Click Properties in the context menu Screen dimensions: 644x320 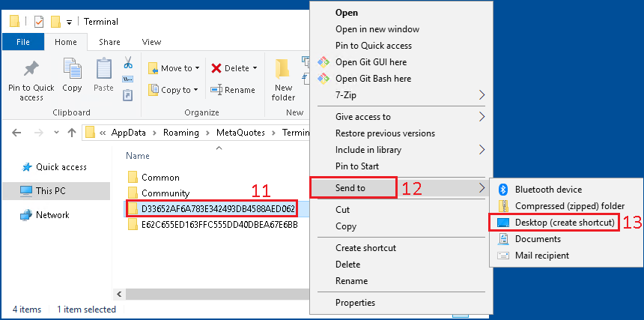point(355,303)
